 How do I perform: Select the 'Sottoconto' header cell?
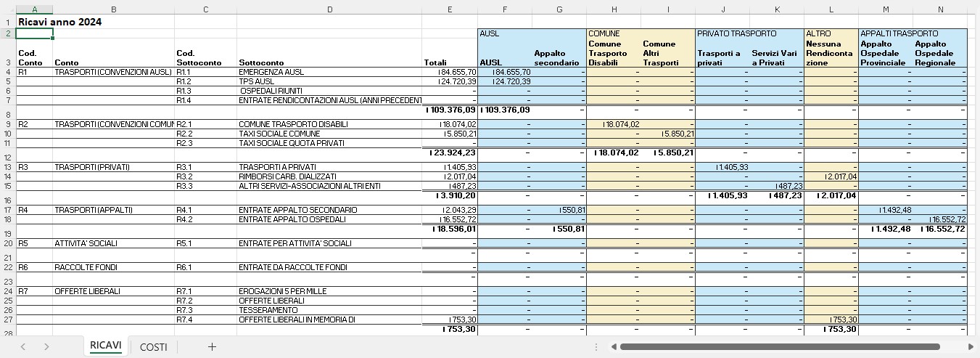coord(329,53)
